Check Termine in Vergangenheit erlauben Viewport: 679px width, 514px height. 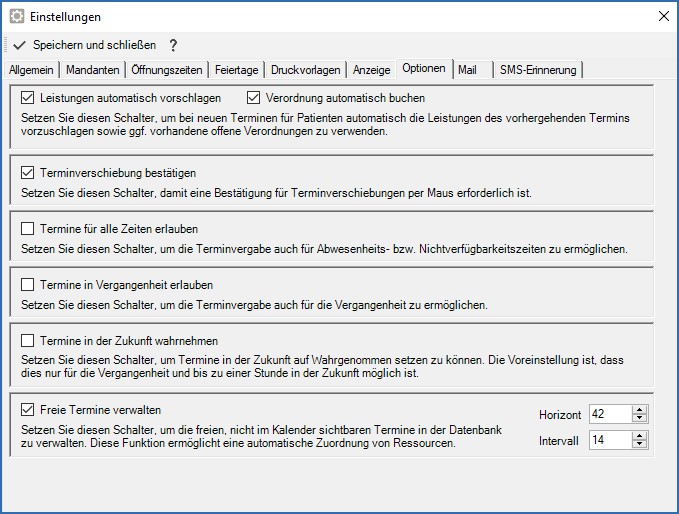[x=28, y=285]
